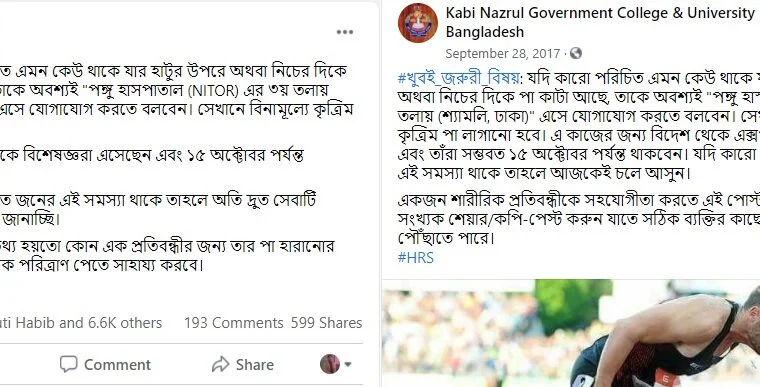Image resolution: width=760 pixels, height=387 pixels.
Task: Click the share arrow icon
Action: click(x=220, y=364)
